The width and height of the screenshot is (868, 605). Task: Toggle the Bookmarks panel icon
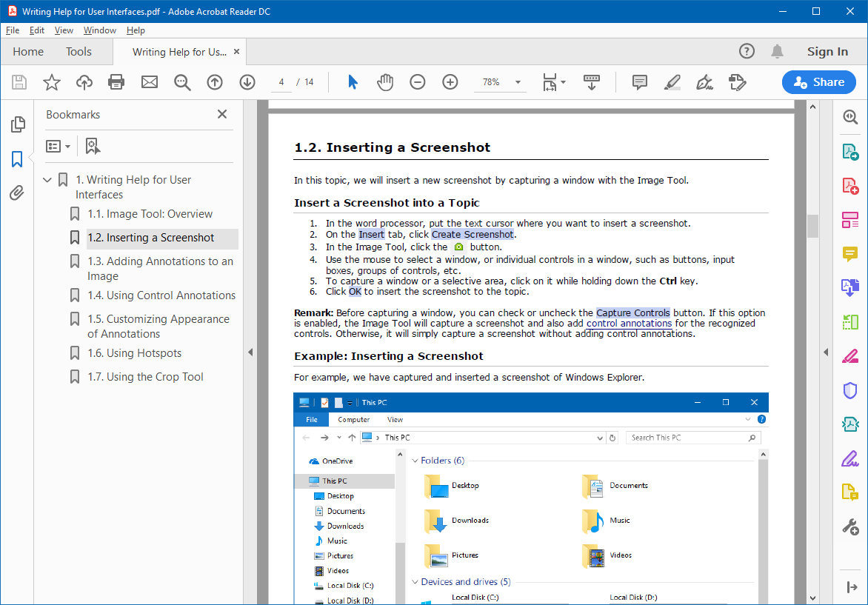(17, 159)
